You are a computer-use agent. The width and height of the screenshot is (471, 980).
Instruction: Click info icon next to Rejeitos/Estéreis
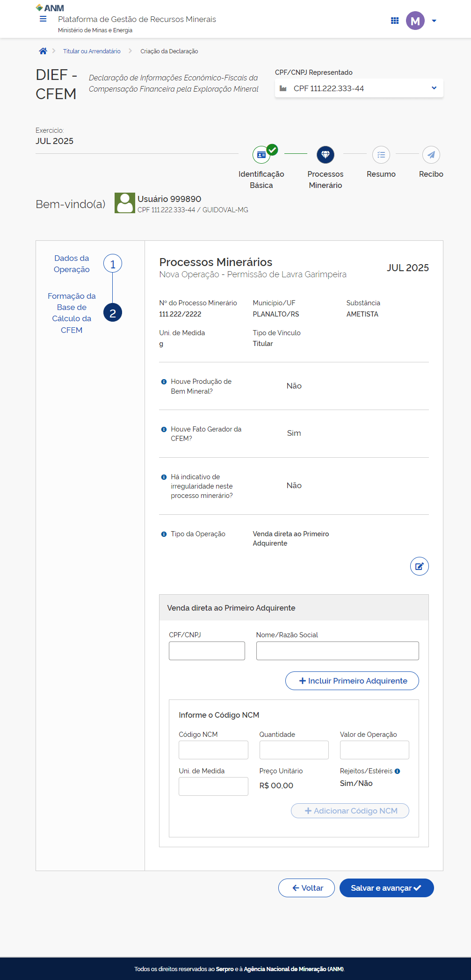coord(397,771)
